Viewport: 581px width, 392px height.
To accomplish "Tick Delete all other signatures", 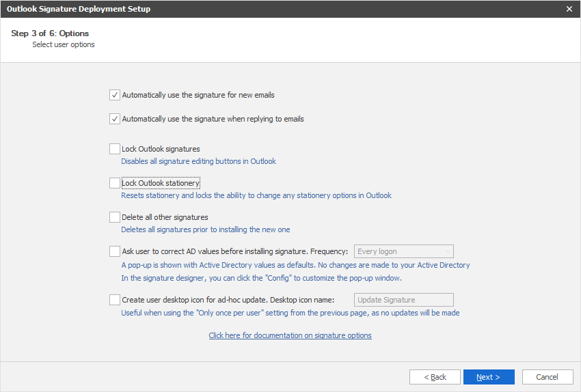I will click(115, 217).
